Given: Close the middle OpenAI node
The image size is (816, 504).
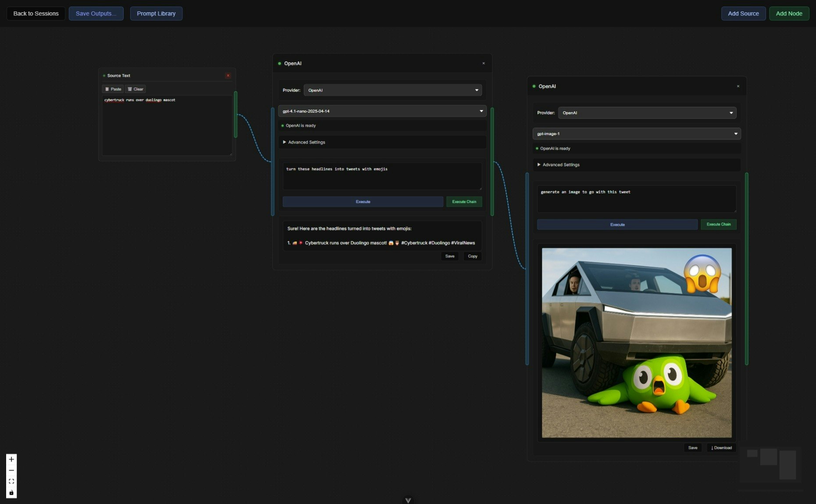Looking at the screenshot, I should (x=484, y=64).
